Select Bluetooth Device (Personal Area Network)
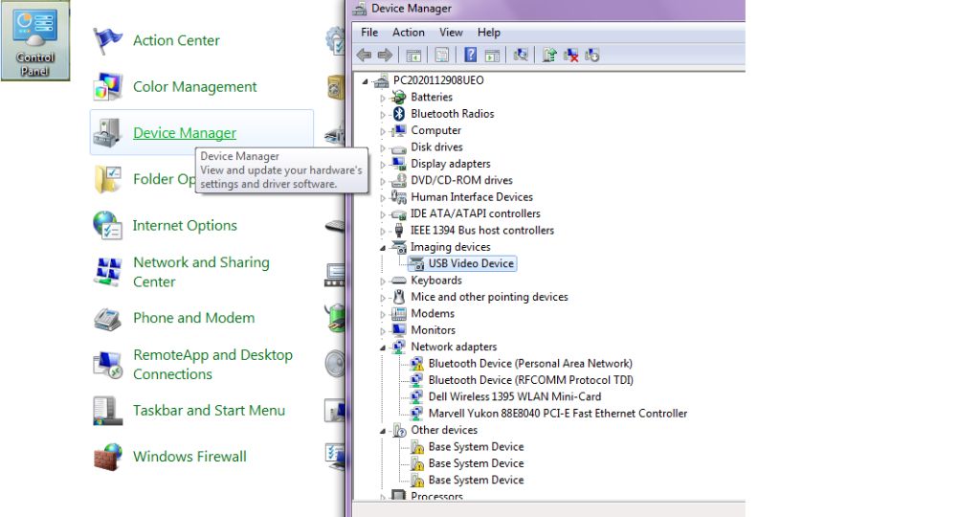The height and width of the screenshot is (517, 980). click(x=530, y=364)
